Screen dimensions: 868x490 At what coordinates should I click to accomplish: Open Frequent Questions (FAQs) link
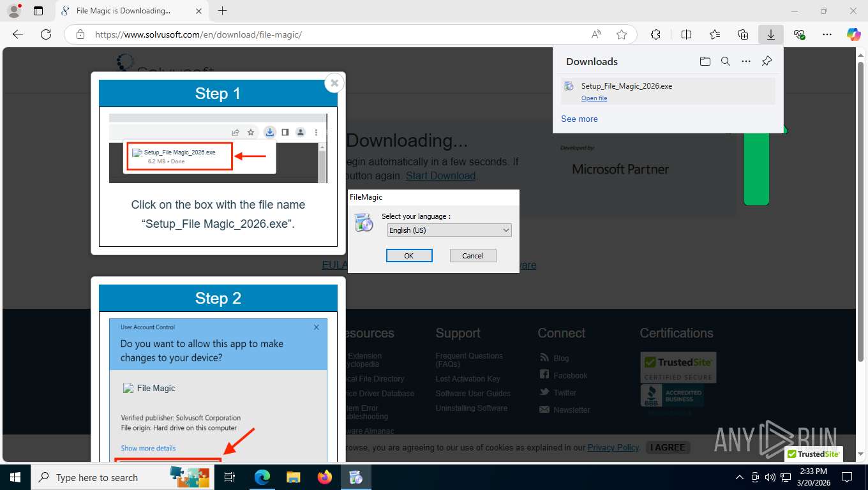tap(469, 360)
